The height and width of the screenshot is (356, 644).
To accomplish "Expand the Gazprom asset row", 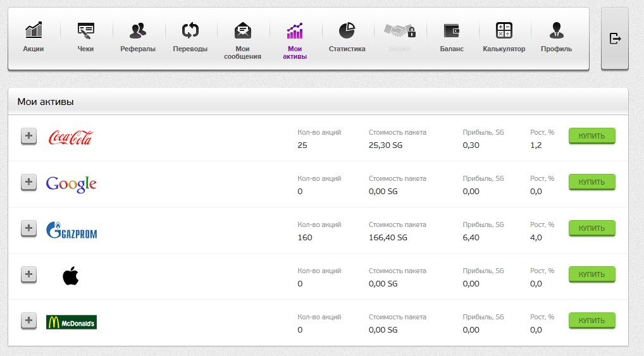I will click(28, 228).
